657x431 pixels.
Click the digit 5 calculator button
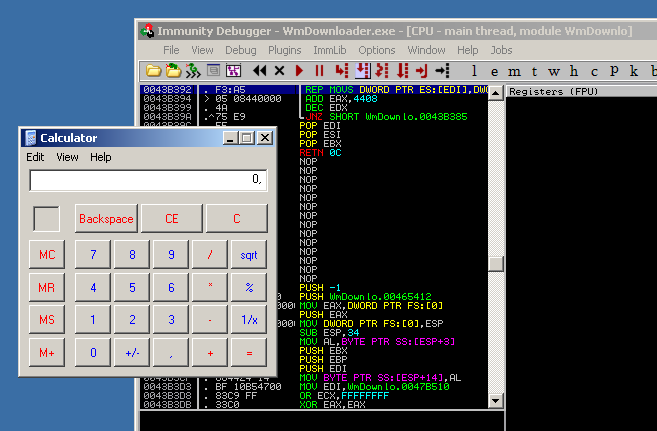(132, 287)
